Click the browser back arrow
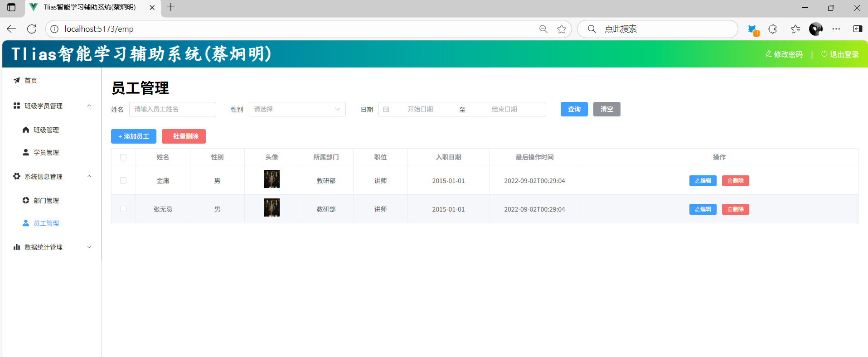The height and width of the screenshot is (357, 868). pos(11,29)
